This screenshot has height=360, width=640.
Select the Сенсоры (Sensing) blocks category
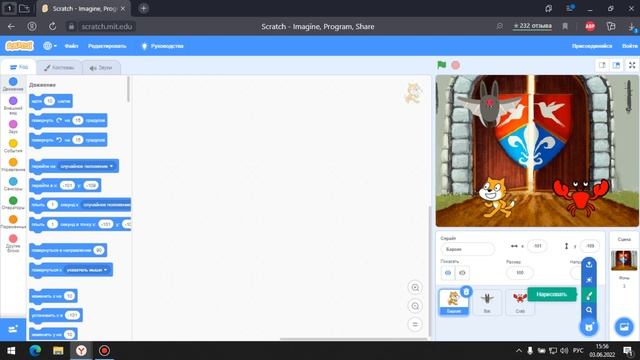13,184
